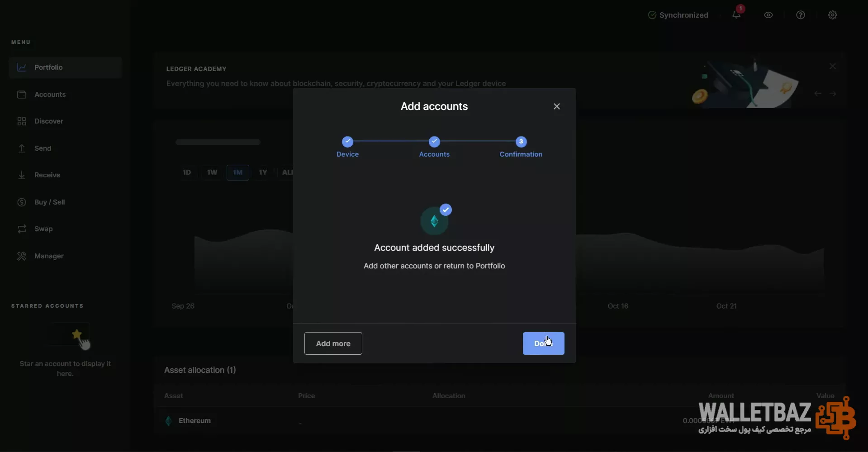Select the 1Y chart range
Image resolution: width=868 pixels, height=452 pixels.
pyautogui.click(x=263, y=172)
